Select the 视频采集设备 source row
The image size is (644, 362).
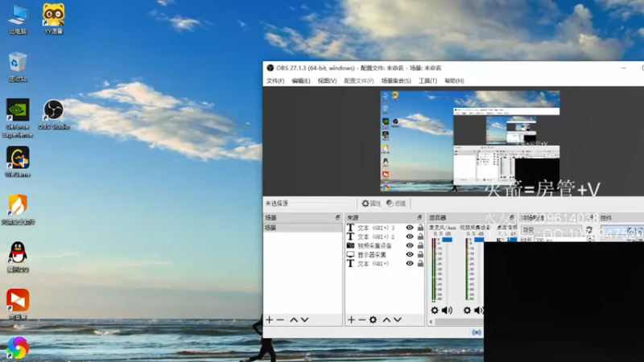(x=385, y=245)
